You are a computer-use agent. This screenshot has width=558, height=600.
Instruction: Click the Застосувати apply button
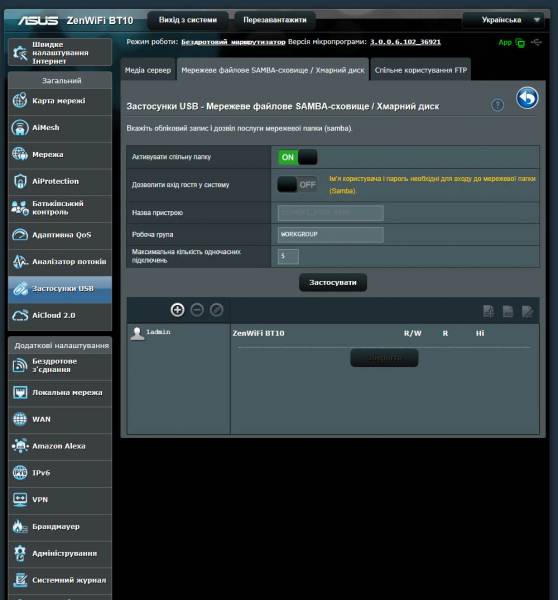[x=333, y=282]
